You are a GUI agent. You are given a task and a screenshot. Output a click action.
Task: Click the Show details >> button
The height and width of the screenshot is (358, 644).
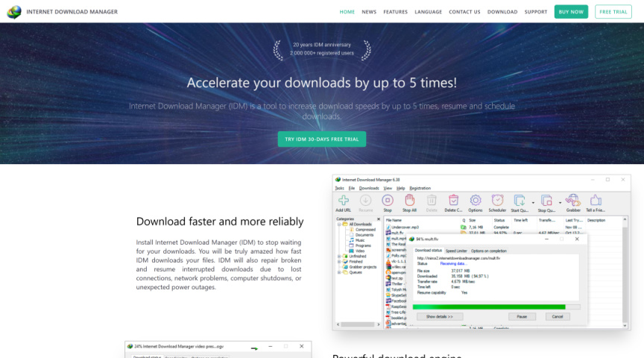point(440,316)
